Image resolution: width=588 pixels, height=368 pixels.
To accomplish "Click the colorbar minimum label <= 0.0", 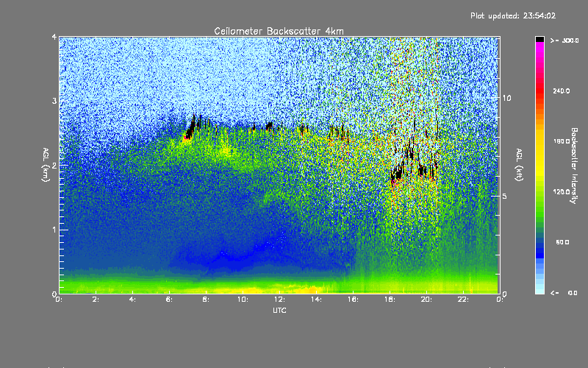I will pyautogui.click(x=564, y=293).
